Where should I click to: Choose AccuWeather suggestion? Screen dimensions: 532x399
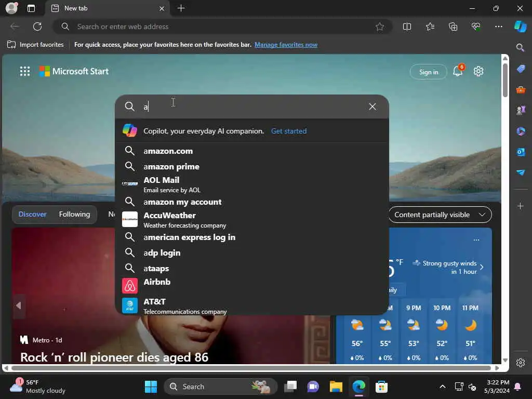click(252, 220)
